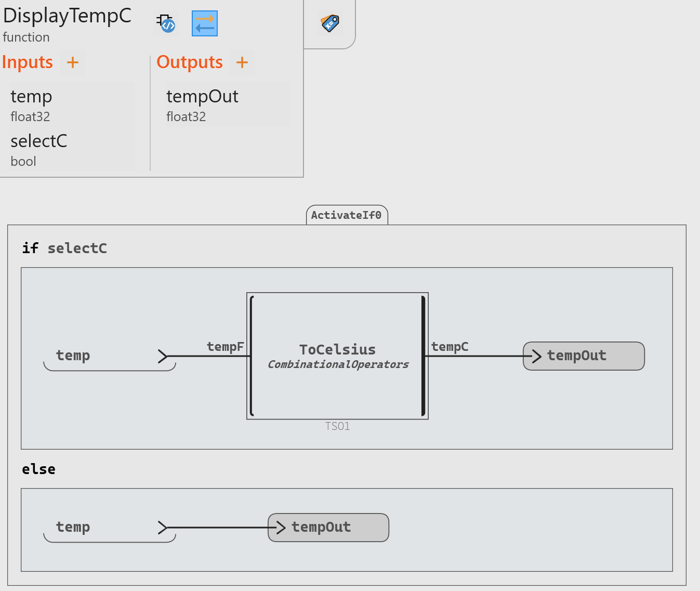Image resolution: width=700 pixels, height=591 pixels.
Task: Click the operator code icon beside DisplayTempC
Action: coord(166,23)
